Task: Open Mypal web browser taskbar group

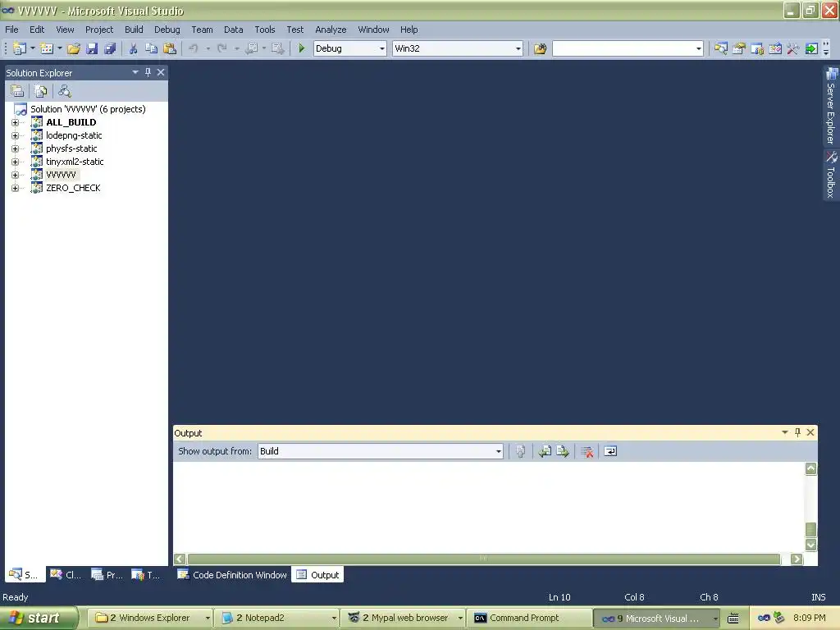Action: [x=404, y=619]
